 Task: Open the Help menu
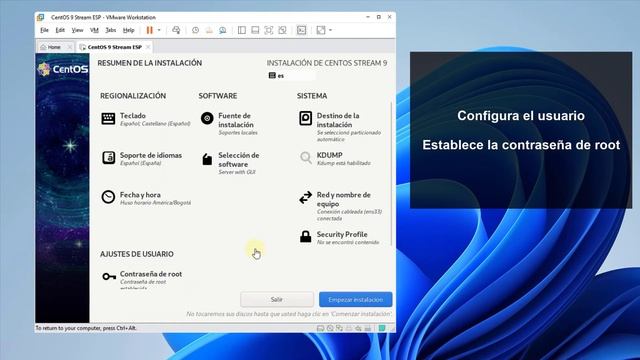pyautogui.click(x=129, y=30)
